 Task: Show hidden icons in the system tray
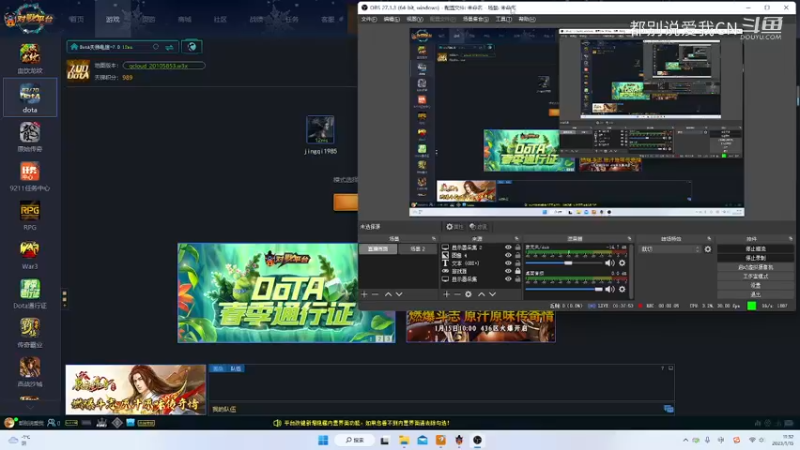pyautogui.click(x=685, y=440)
